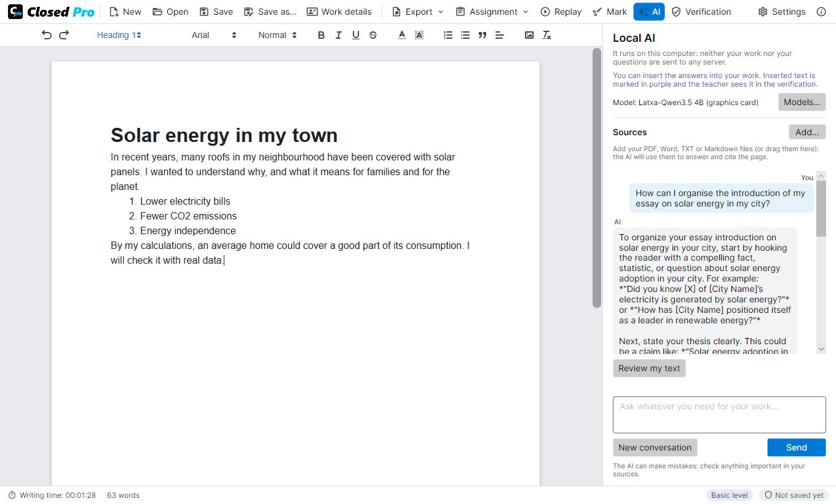Apply strikethrough formatting
Screen dimensions: 836x504
coord(373,35)
